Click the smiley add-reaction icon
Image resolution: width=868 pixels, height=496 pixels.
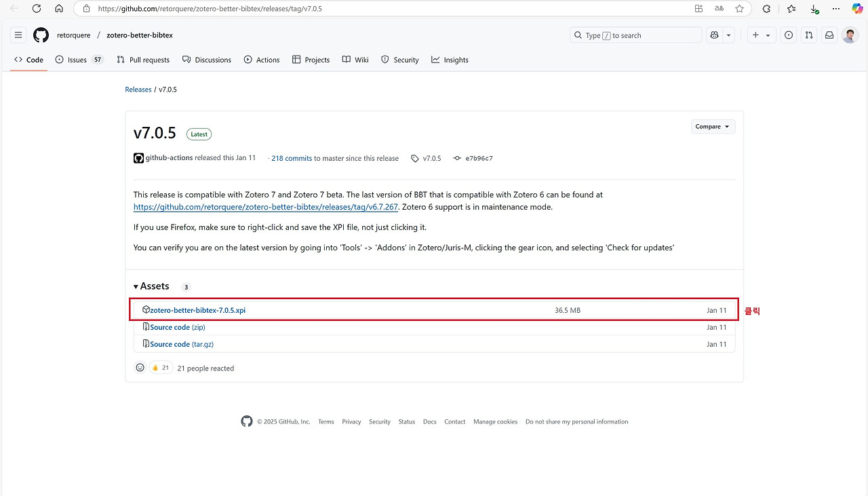[x=140, y=368]
